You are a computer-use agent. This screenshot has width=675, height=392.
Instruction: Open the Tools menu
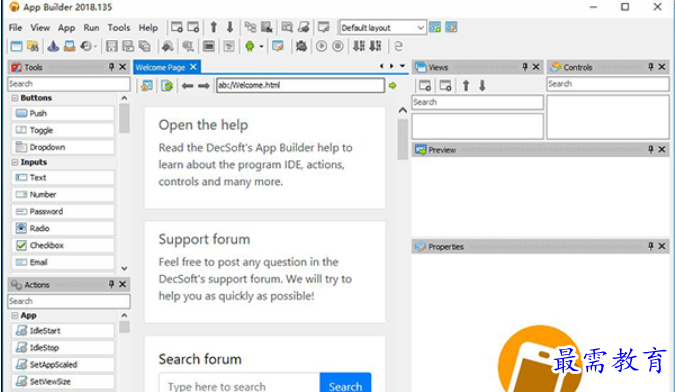pyautogui.click(x=119, y=28)
